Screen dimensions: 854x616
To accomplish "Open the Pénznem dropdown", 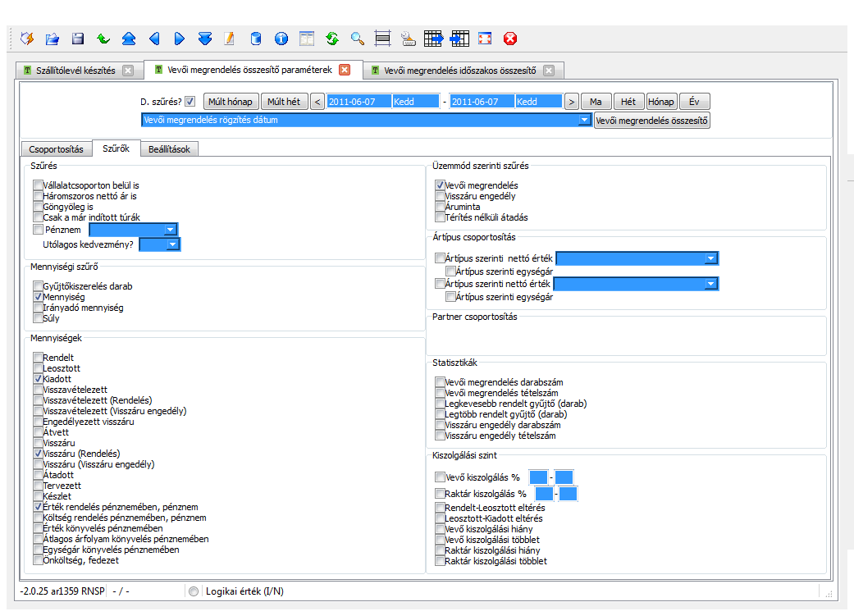I will click(x=170, y=230).
